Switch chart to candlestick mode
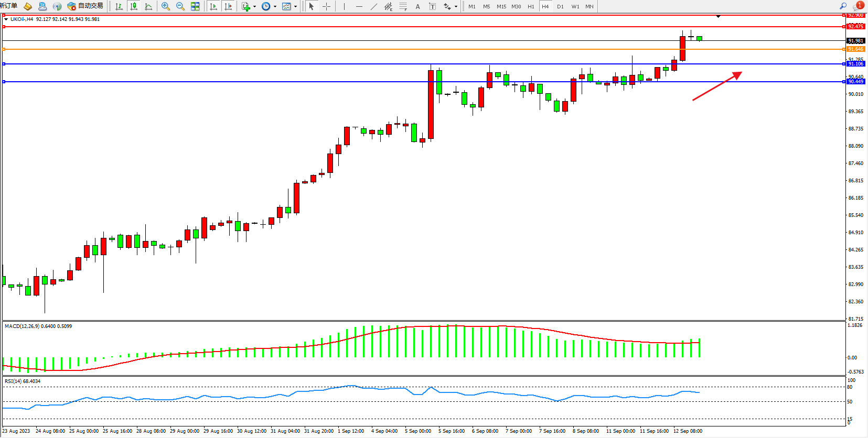Screen dimensions: 868x438 click(x=134, y=6)
